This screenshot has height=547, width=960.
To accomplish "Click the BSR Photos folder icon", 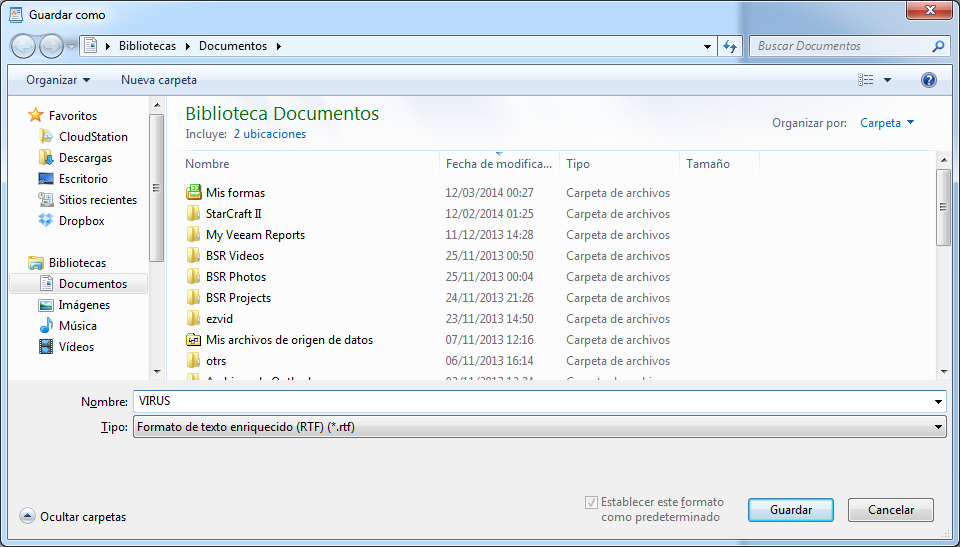I will (193, 277).
